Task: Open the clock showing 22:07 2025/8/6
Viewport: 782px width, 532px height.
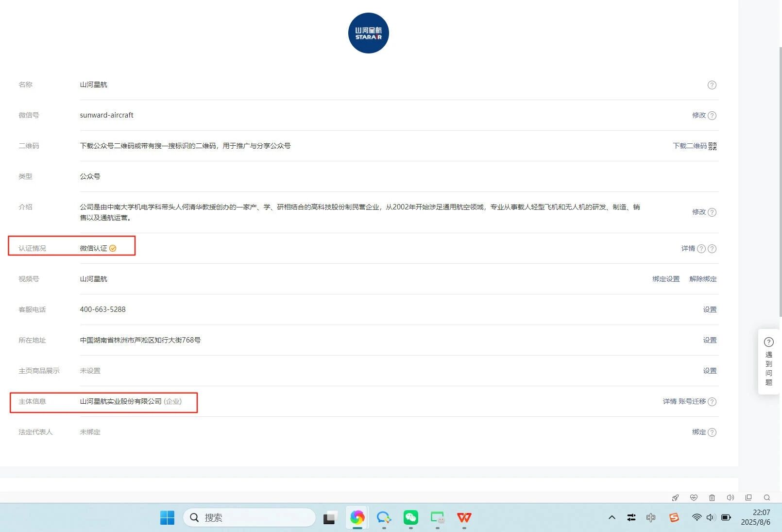Action: [x=756, y=517]
